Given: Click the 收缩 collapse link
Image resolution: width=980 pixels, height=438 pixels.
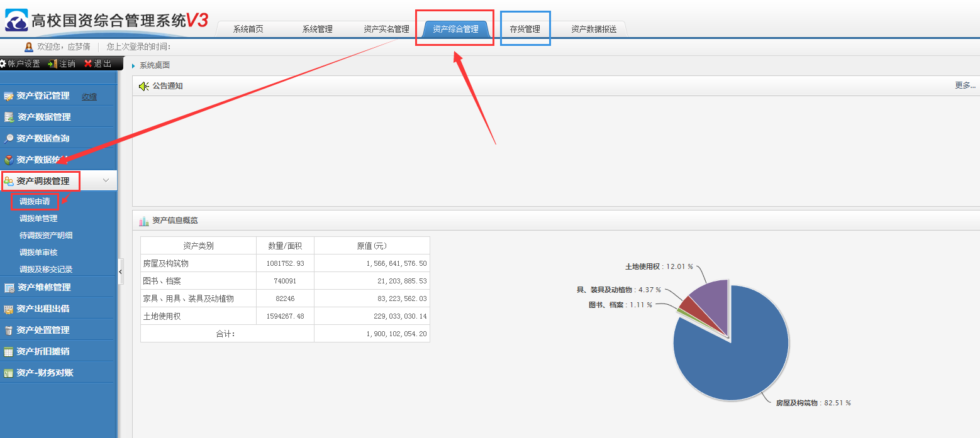Looking at the screenshot, I should 89,97.
